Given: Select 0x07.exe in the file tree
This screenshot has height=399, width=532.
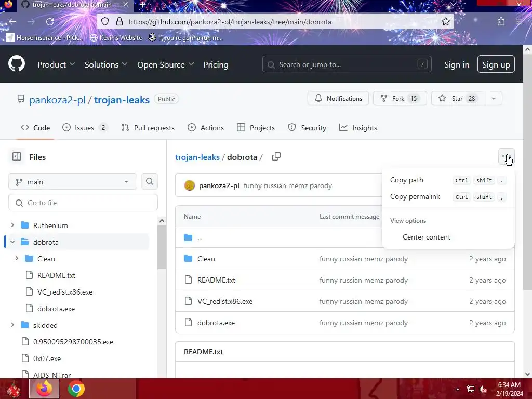Looking at the screenshot, I should click(47, 358).
